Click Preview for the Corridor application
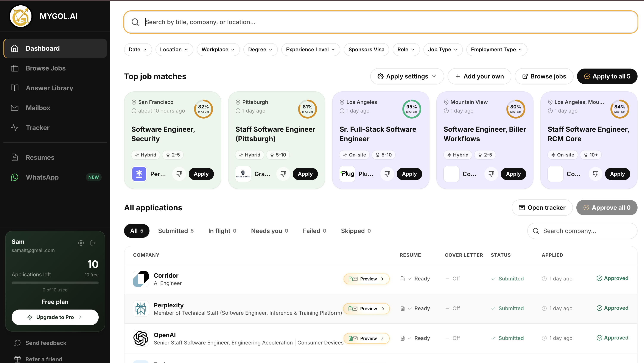This screenshot has width=644, height=363. [366, 279]
